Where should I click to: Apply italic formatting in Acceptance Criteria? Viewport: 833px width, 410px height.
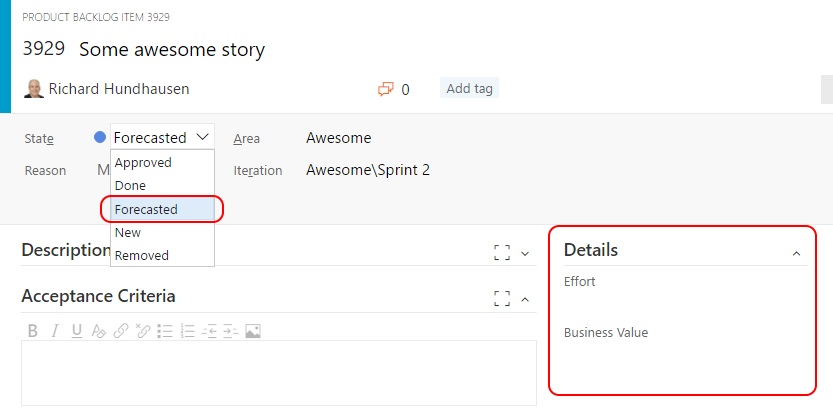click(55, 330)
